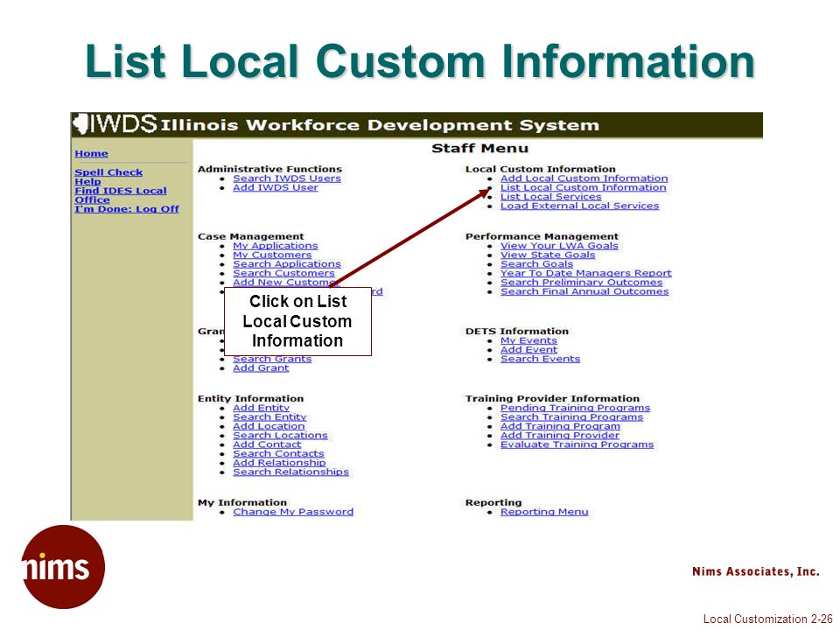
Task: Select Add Location link
Action: pyautogui.click(x=269, y=426)
